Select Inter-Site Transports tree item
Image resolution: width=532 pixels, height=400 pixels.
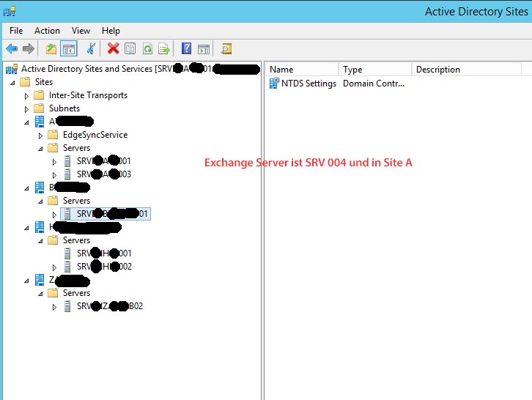point(88,95)
